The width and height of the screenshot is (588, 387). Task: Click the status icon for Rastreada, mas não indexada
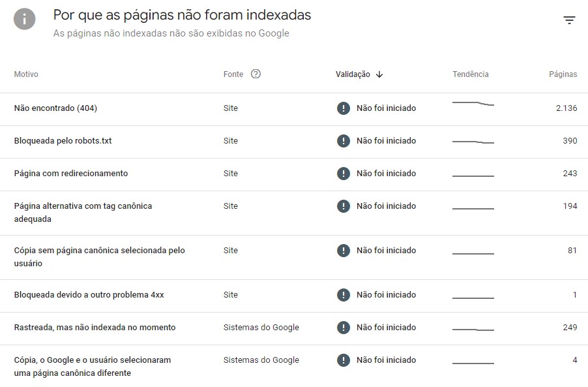344,328
